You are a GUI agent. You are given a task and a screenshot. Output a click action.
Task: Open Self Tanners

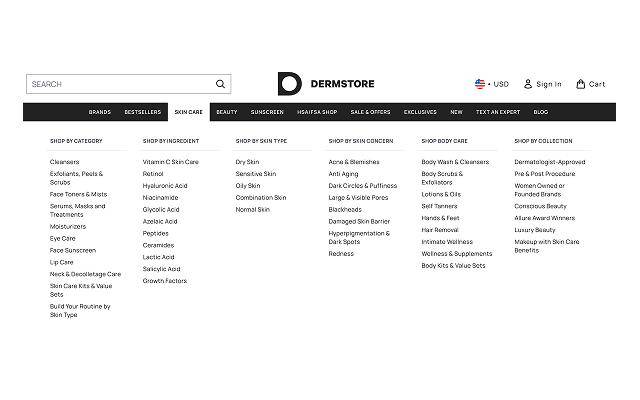click(439, 206)
